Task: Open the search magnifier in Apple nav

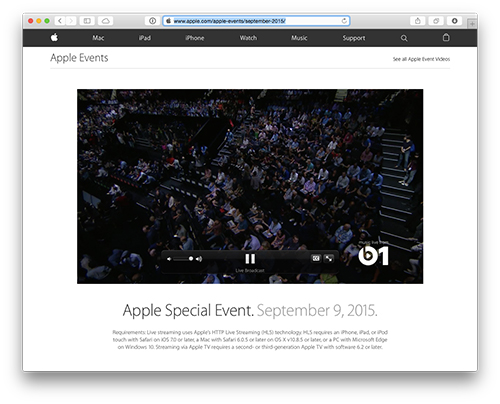Action: coord(404,38)
